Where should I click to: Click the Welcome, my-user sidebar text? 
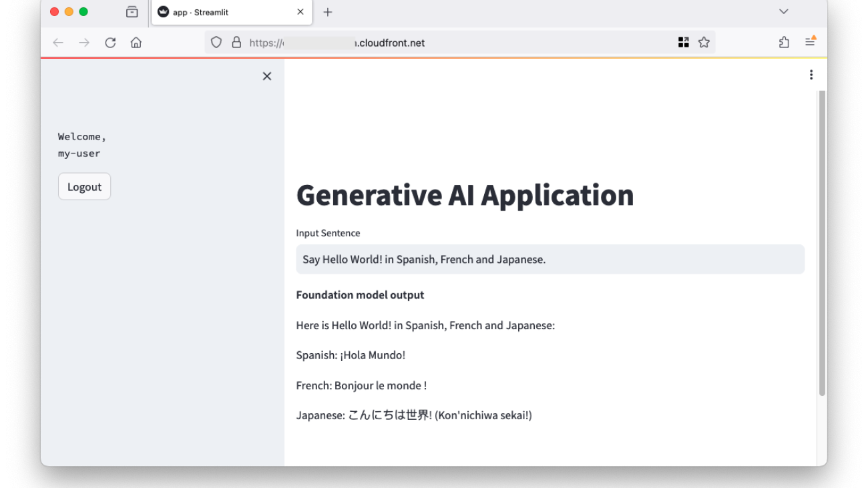point(81,145)
